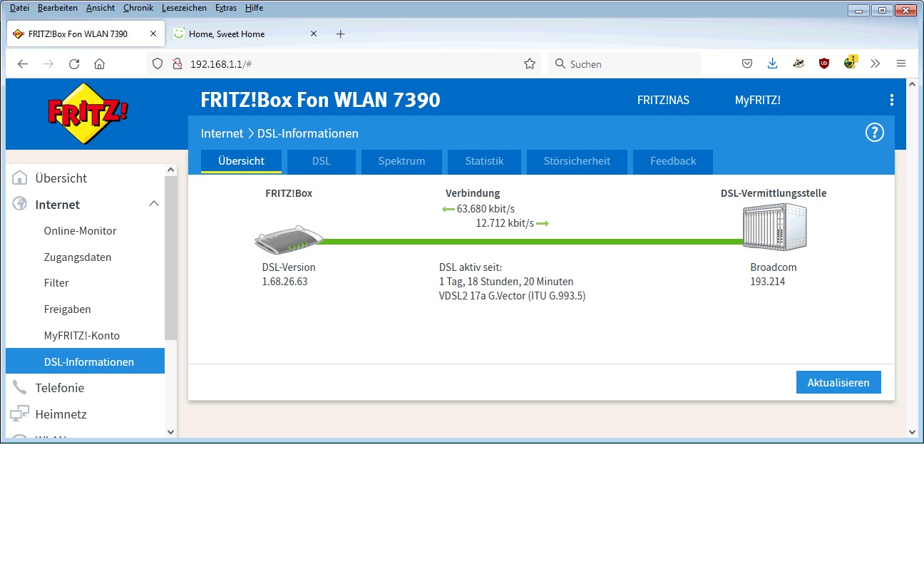Open the Hilfe menu

[254, 8]
